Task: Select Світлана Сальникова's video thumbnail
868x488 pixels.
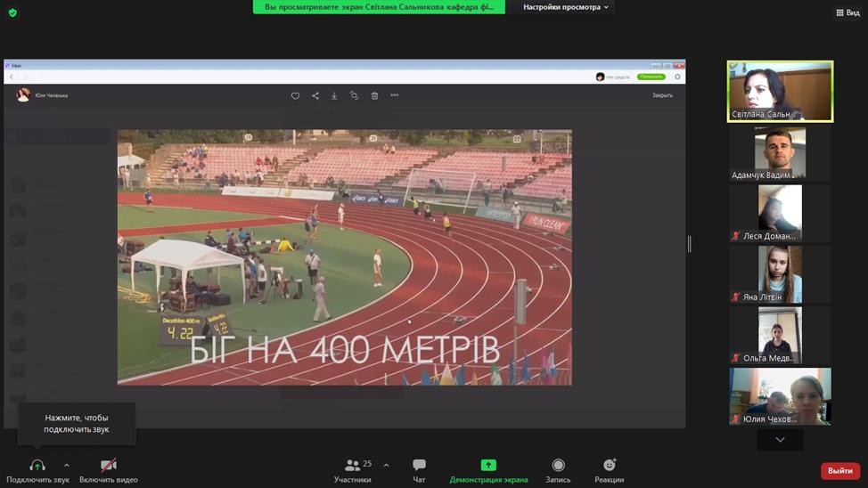Action: point(780,91)
